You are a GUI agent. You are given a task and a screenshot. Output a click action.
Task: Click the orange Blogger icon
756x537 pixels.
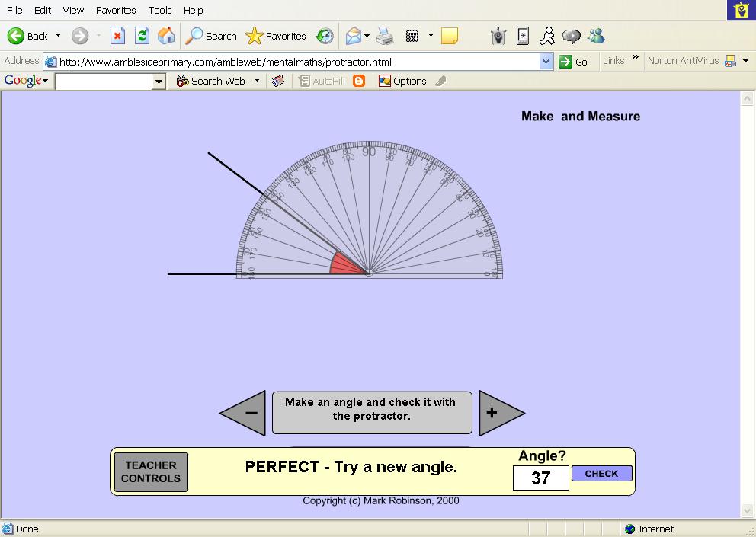click(x=359, y=81)
